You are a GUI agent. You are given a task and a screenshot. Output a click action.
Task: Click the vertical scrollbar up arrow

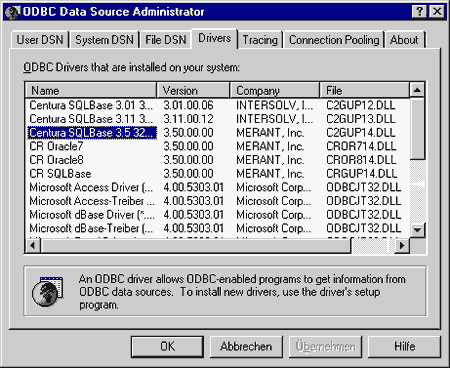click(417, 90)
